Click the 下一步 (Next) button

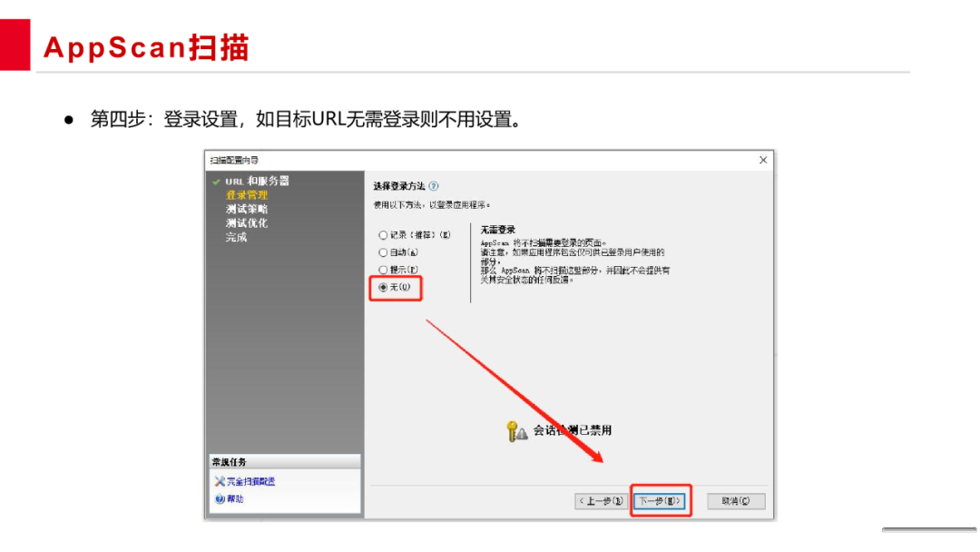click(x=660, y=501)
